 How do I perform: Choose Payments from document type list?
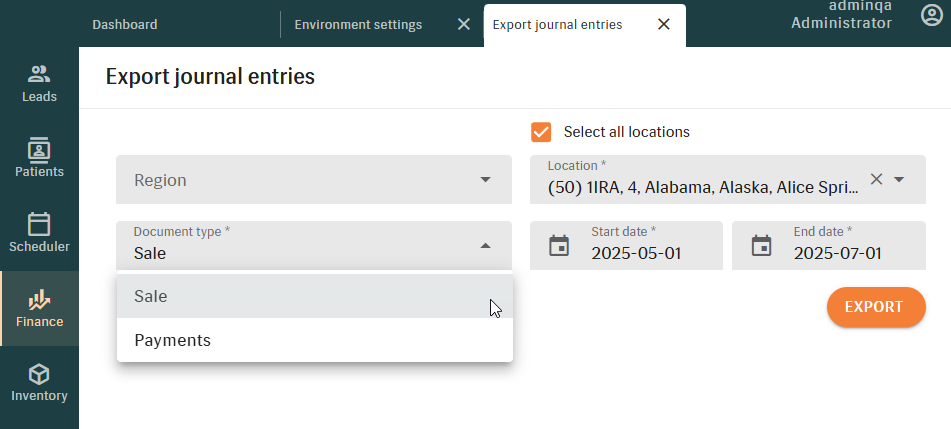[315, 340]
